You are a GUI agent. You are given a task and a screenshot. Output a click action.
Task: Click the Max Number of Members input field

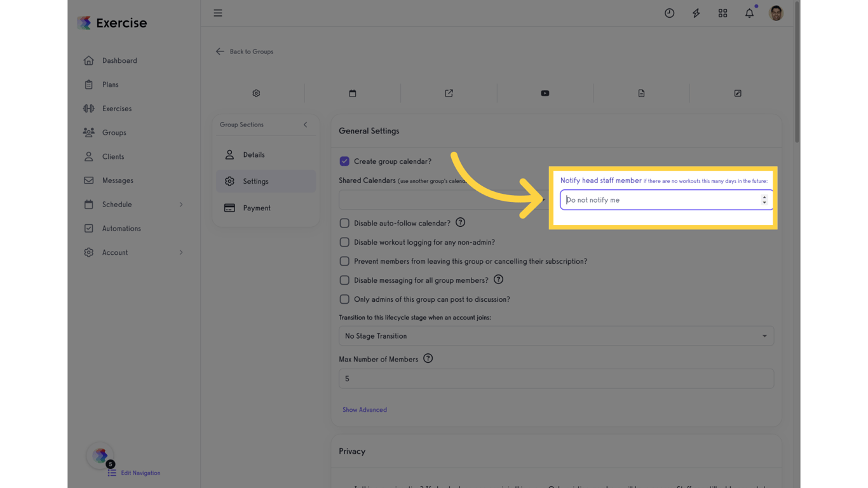point(556,378)
